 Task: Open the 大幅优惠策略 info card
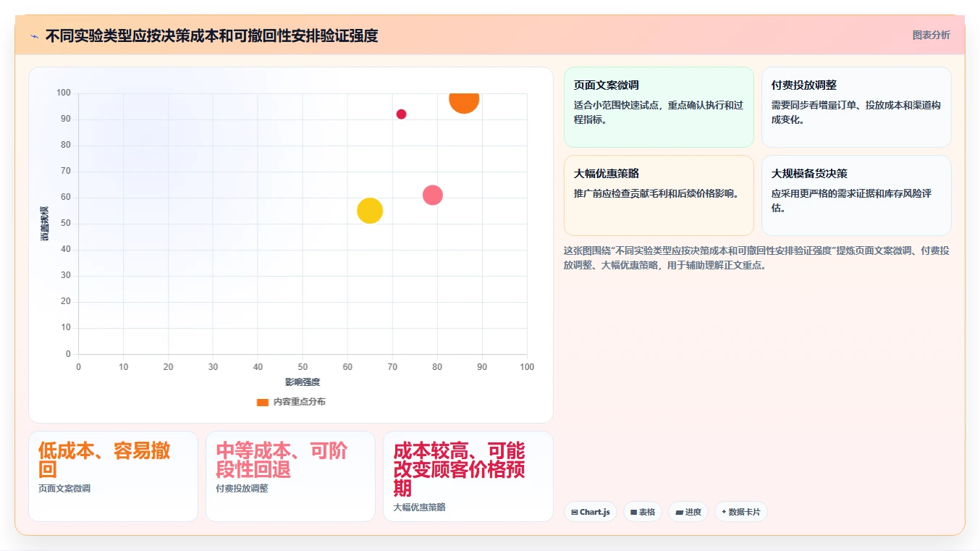pos(659,195)
